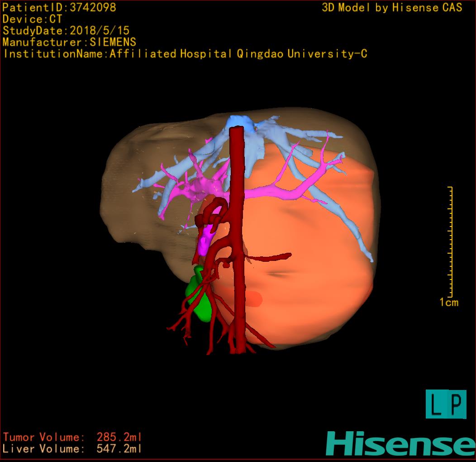Click the Liver Volume readout

click(72, 449)
